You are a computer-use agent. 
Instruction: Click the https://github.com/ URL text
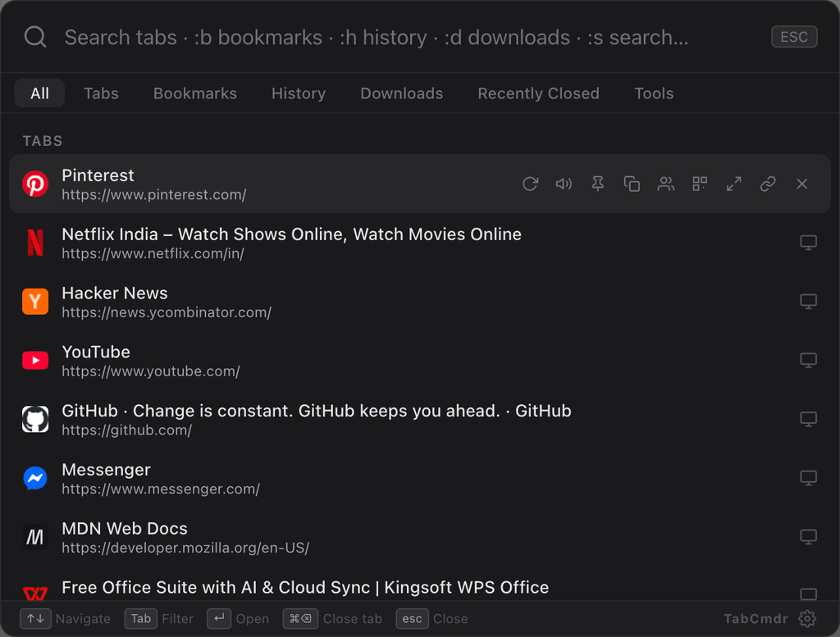[126, 430]
